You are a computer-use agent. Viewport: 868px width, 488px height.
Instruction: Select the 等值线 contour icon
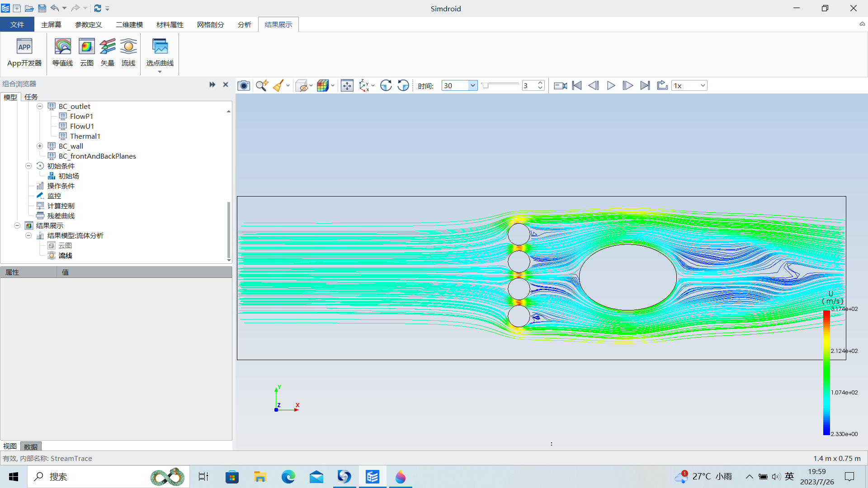(62, 53)
